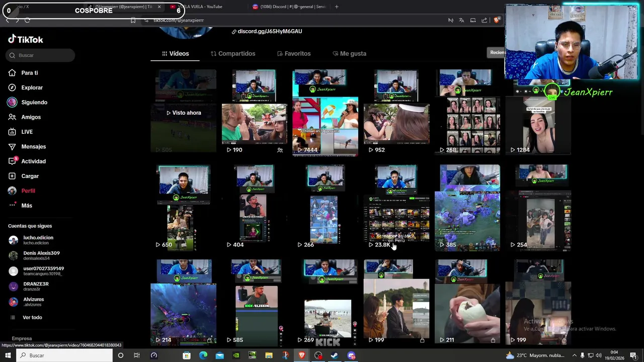Image resolution: width=644 pixels, height=362 pixels.
Task: Open the LIVE section
Action: pyautogui.click(x=20, y=132)
